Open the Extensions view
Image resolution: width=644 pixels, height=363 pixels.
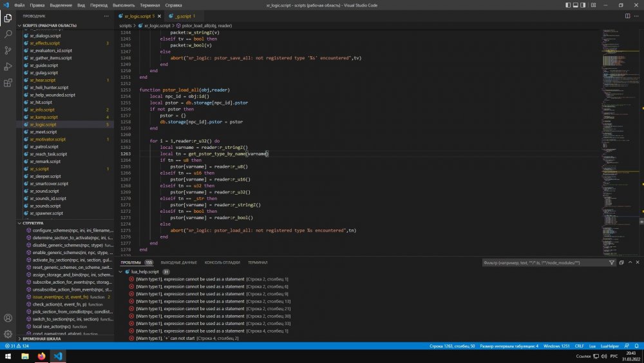[x=8, y=83]
